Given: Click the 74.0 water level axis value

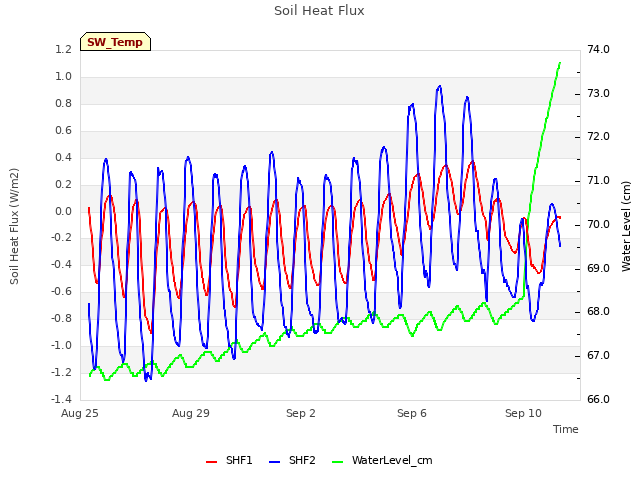Looking at the screenshot, I should pos(598,49).
